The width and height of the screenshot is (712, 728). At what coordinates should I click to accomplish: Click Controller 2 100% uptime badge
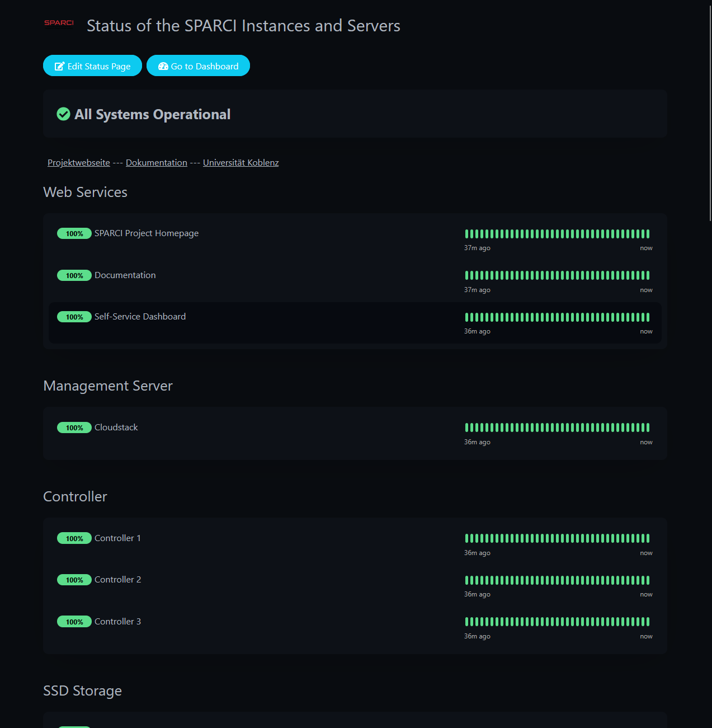74,580
